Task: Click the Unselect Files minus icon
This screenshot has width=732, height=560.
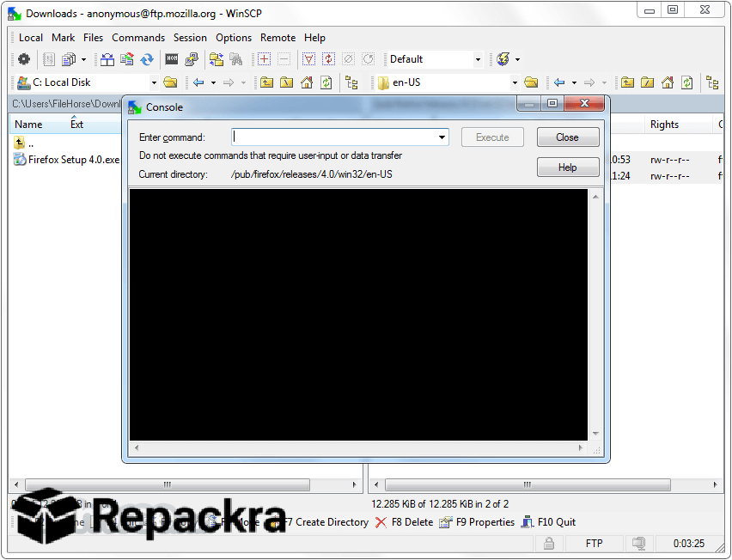Action: (x=284, y=59)
